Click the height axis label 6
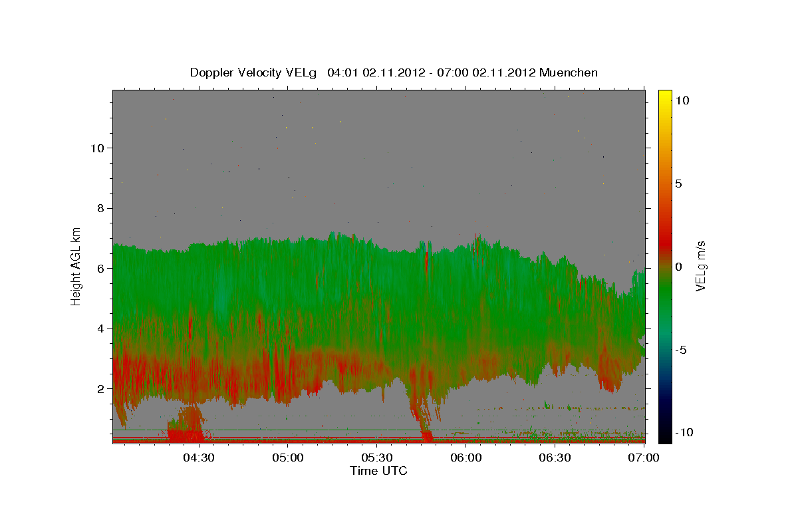 [100, 268]
